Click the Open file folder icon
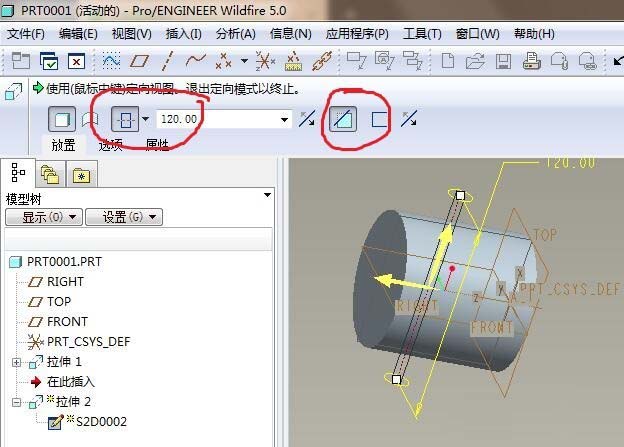Image resolution: width=624 pixels, height=447 pixels. (475, 61)
